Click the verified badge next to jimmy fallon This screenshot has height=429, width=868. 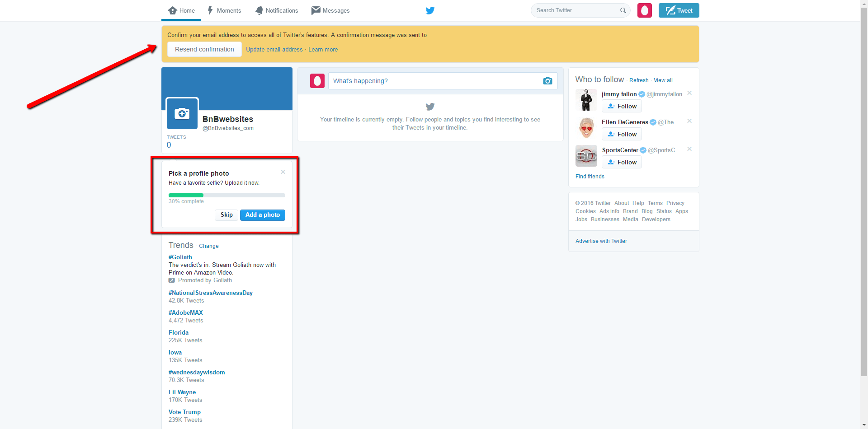[x=641, y=94]
